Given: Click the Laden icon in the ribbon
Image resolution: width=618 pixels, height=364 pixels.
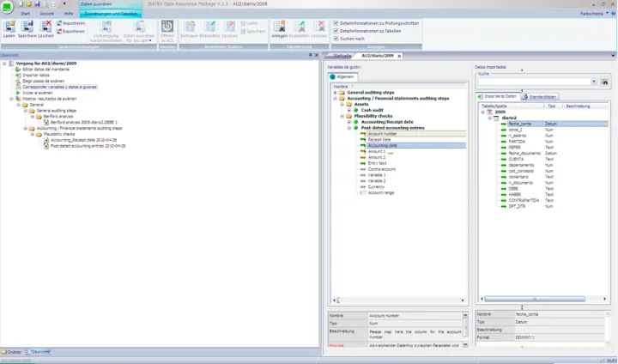Looking at the screenshot, I should tap(9, 27).
